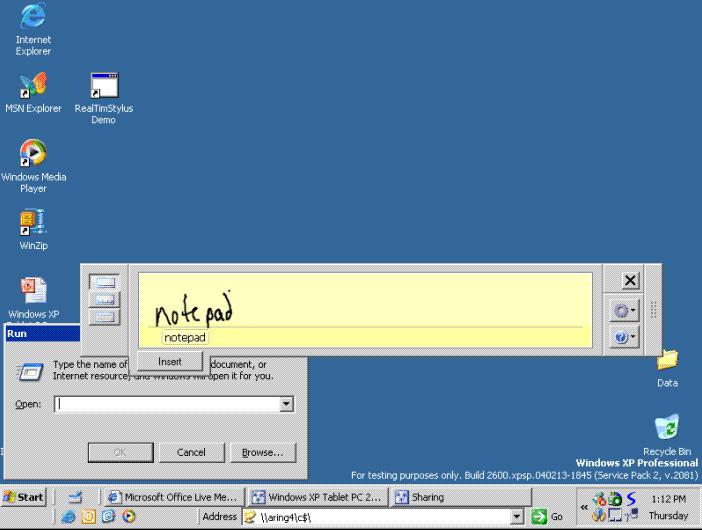Switch to Microsoft Office Live Meeting taskbar button
Image resolution: width=702 pixels, height=530 pixels.
click(174, 497)
